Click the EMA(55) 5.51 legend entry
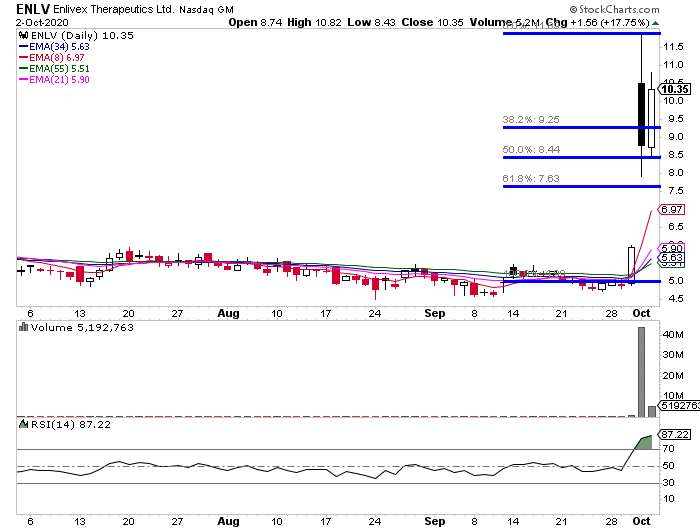 point(54,68)
